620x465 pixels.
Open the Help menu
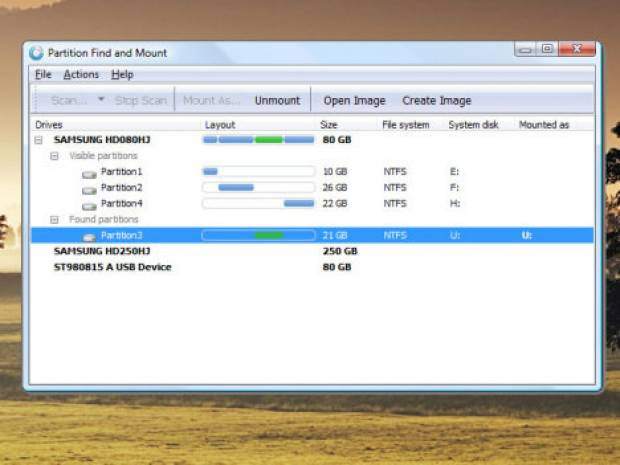tap(122, 74)
